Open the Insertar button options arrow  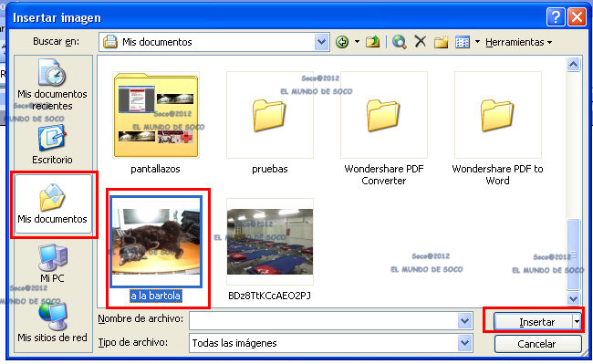click(577, 322)
